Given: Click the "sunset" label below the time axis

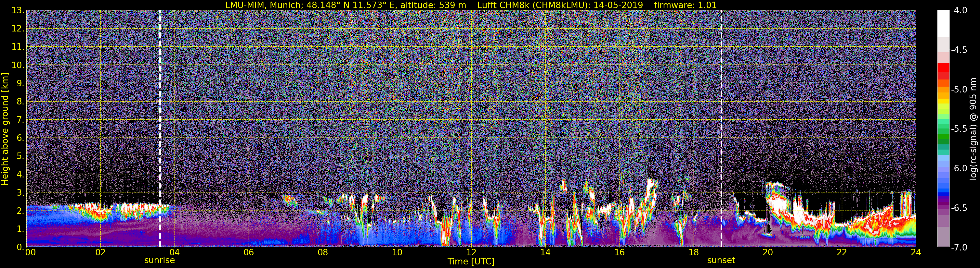Looking at the screenshot, I should tap(721, 261).
